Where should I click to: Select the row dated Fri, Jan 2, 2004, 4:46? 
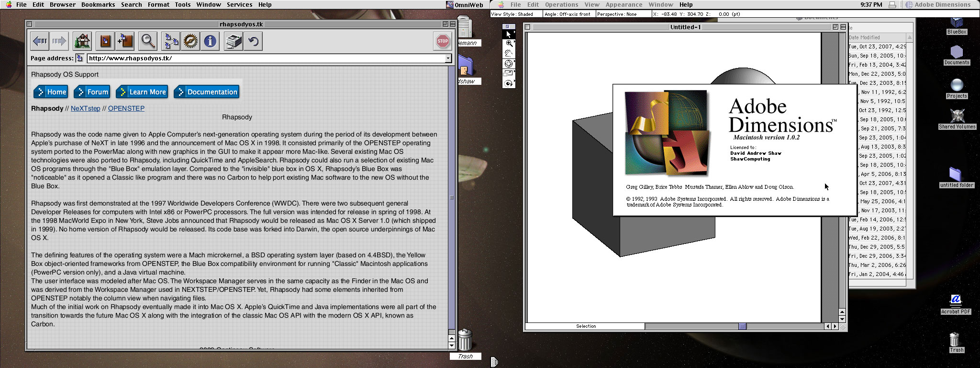pos(877,274)
